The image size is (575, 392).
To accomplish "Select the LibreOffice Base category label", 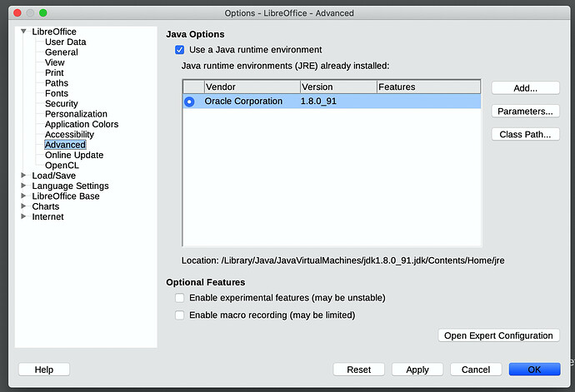I will (66, 196).
